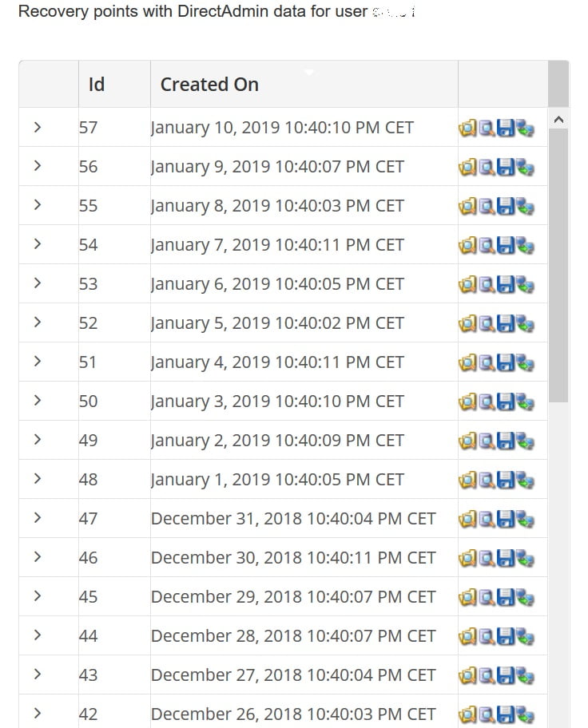Click floppy disk icon for recovery point 47

tap(506, 519)
